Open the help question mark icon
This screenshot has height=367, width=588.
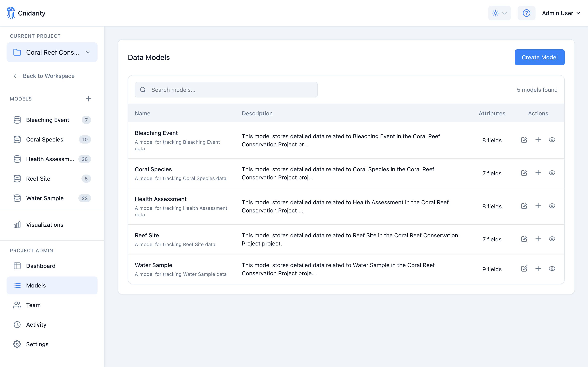[526, 13]
